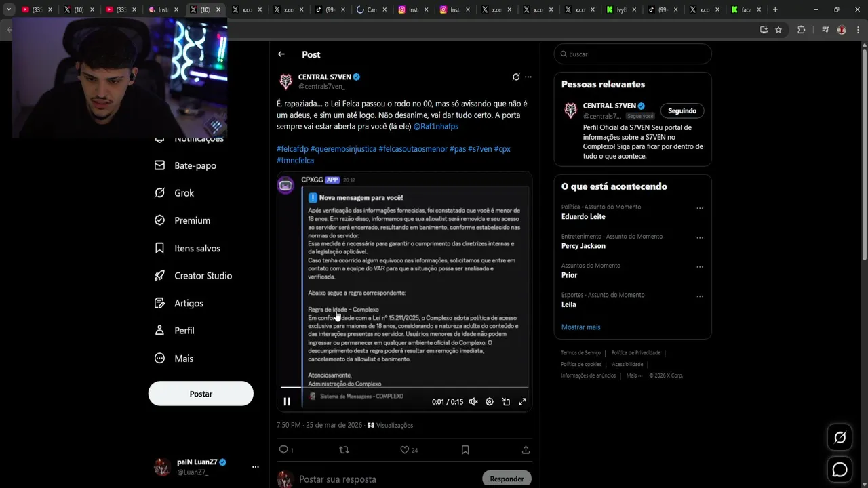Open CENTRAL S7VEN in Pessoas relevantes
The width and height of the screenshot is (868, 488).
coord(609,106)
